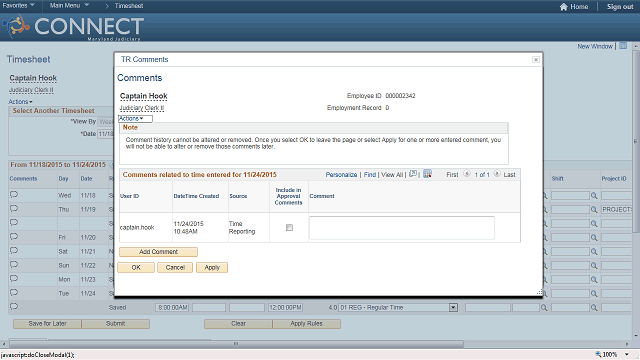
Task: Click the 8:00:00AM time field
Action: point(172,308)
